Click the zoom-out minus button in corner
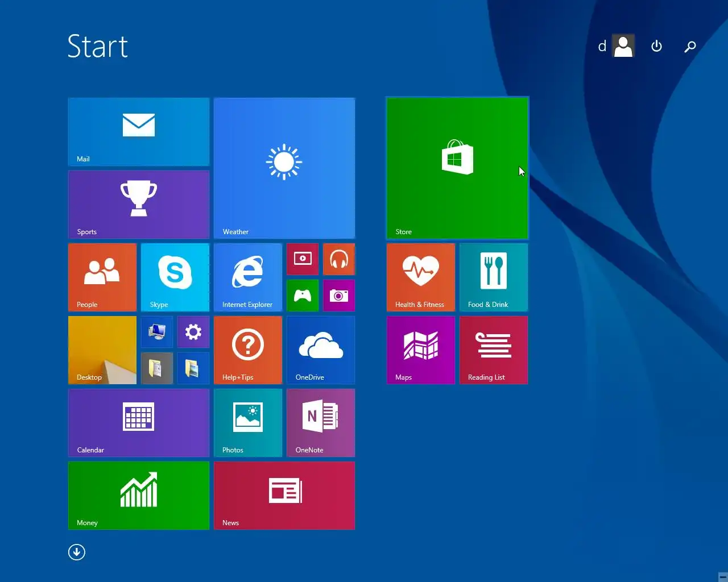 722,577
